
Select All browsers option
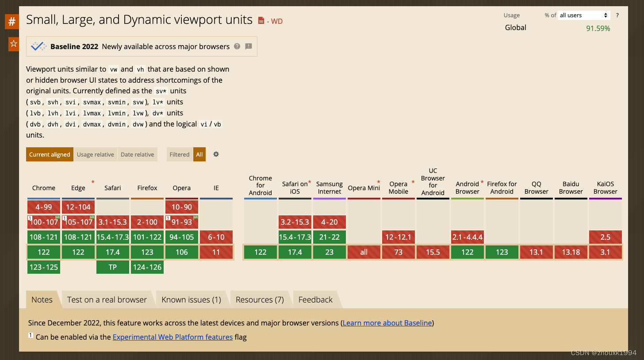[x=199, y=154]
